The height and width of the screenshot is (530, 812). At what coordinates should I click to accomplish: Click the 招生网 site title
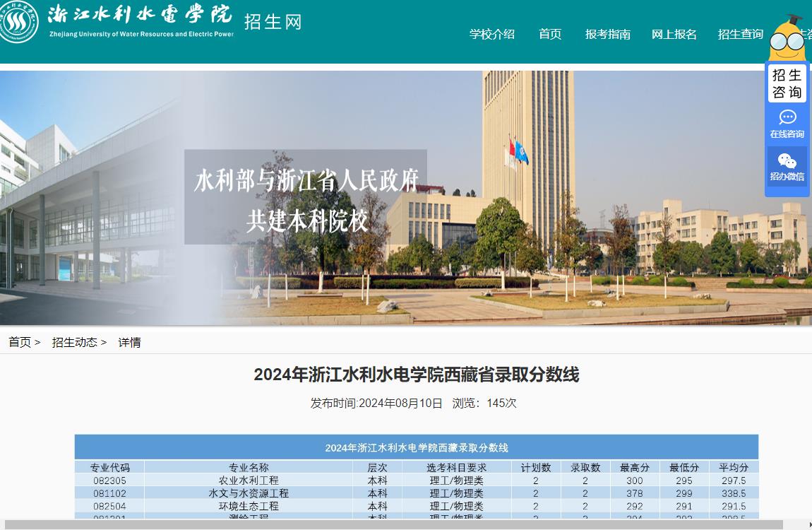tap(273, 22)
